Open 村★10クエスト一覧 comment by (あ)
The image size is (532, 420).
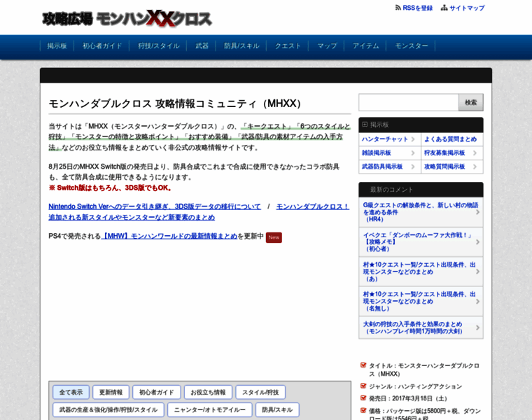click(x=421, y=272)
